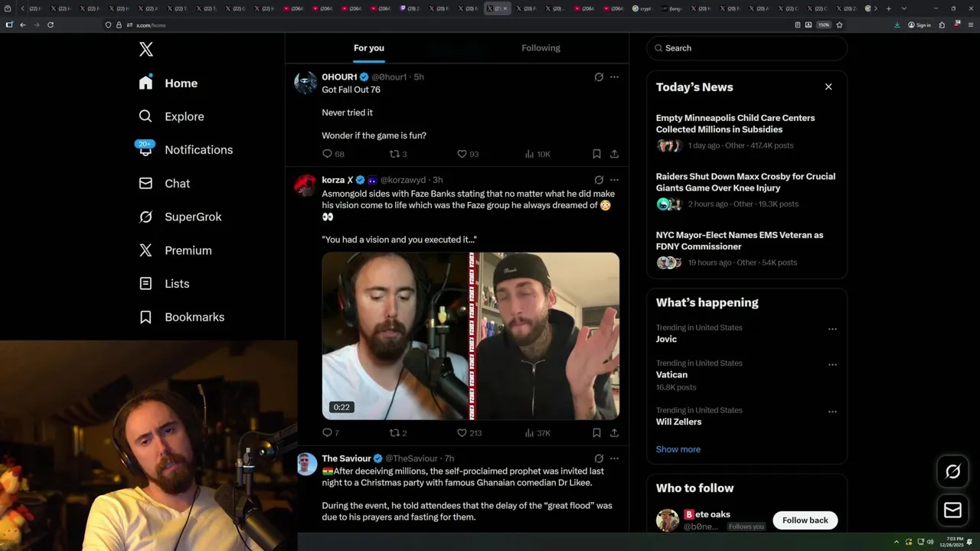Ask Grok about The Saviour's post
The height and width of the screenshot is (551, 980).
599,458
